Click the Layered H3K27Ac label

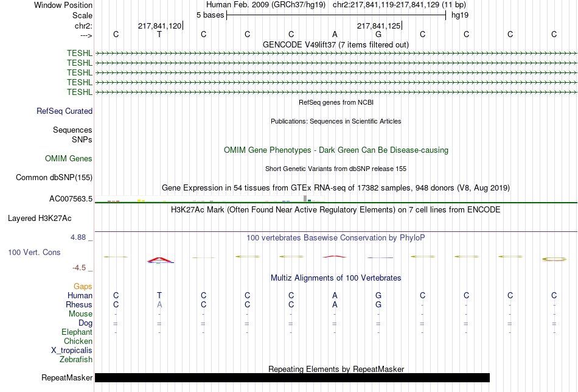pos(40,219)
